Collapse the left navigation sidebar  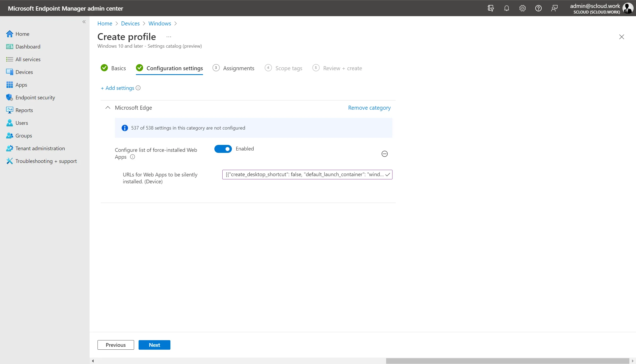pyautogui.click(x=84, y=22)
